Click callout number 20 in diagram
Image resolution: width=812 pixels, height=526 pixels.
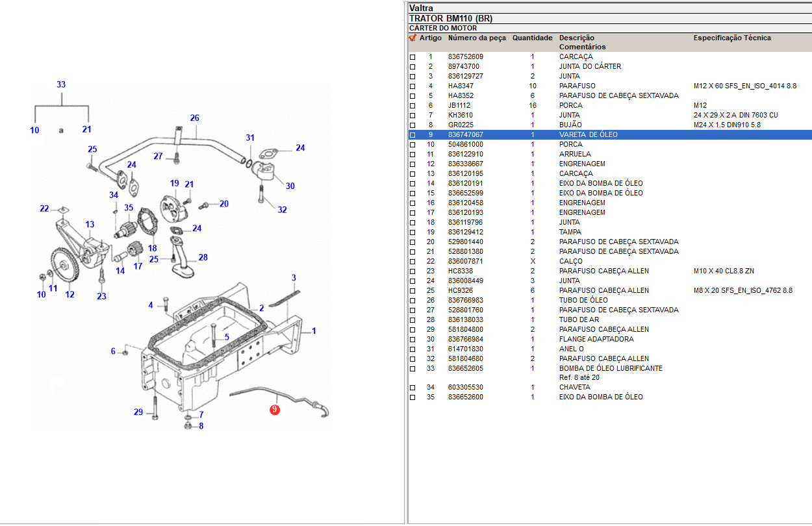[x=224, y=204]
